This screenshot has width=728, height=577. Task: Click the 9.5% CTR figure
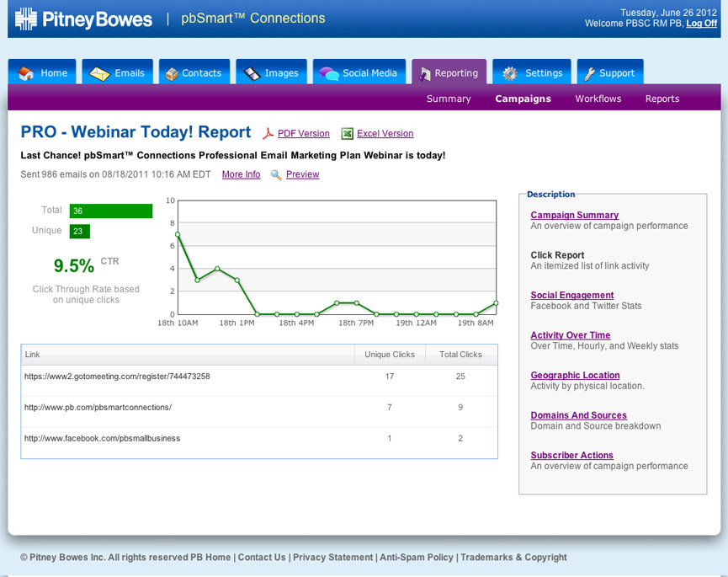click(x=74, y=266)
